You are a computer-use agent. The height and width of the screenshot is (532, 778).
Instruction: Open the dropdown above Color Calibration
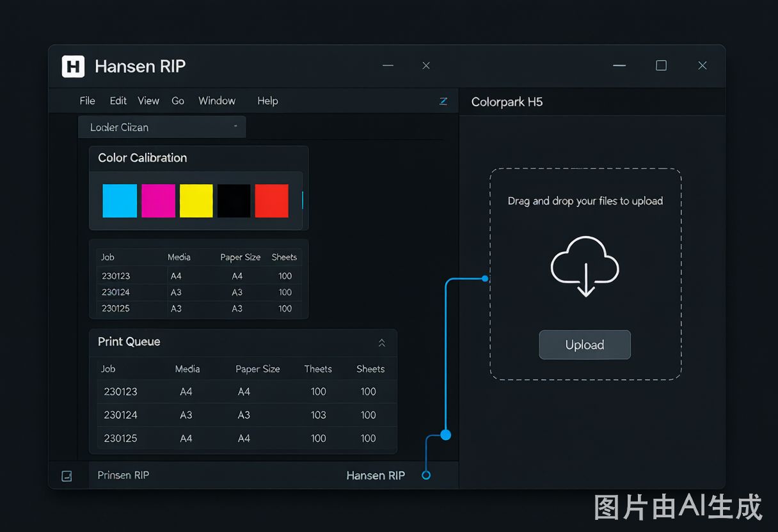[x=162, y=127]
